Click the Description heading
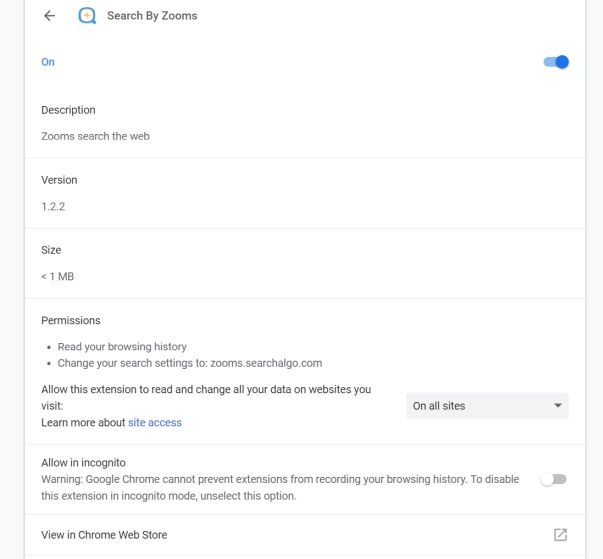 [68, 110]
